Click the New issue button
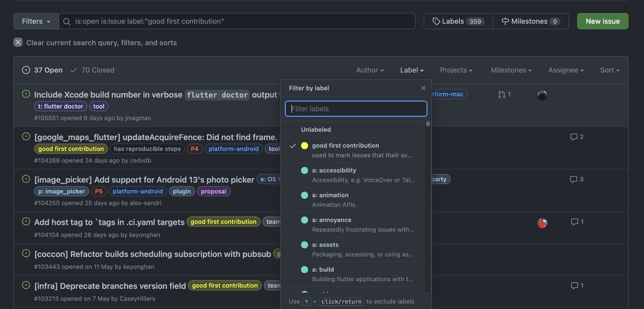This screenshot has width=644, height=309. 603,21
